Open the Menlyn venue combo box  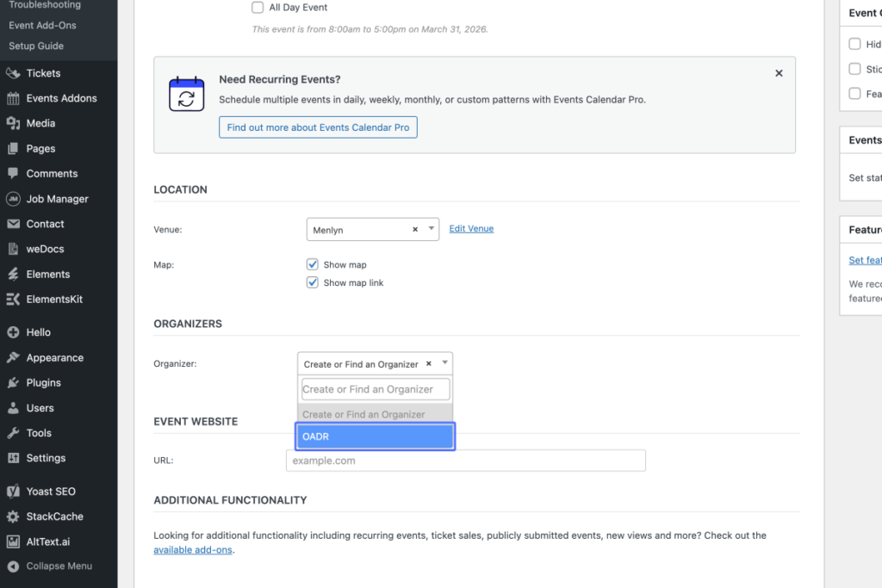click(x=372, y=229)
